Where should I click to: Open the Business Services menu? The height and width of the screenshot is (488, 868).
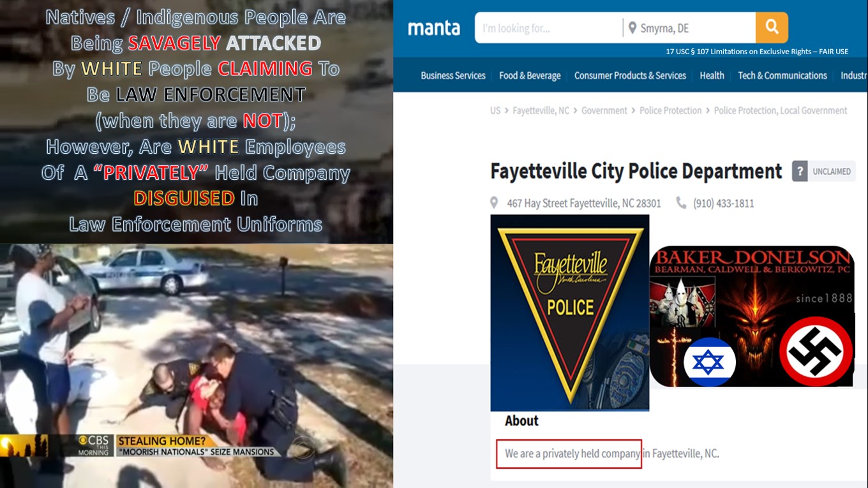pos(453,75)
